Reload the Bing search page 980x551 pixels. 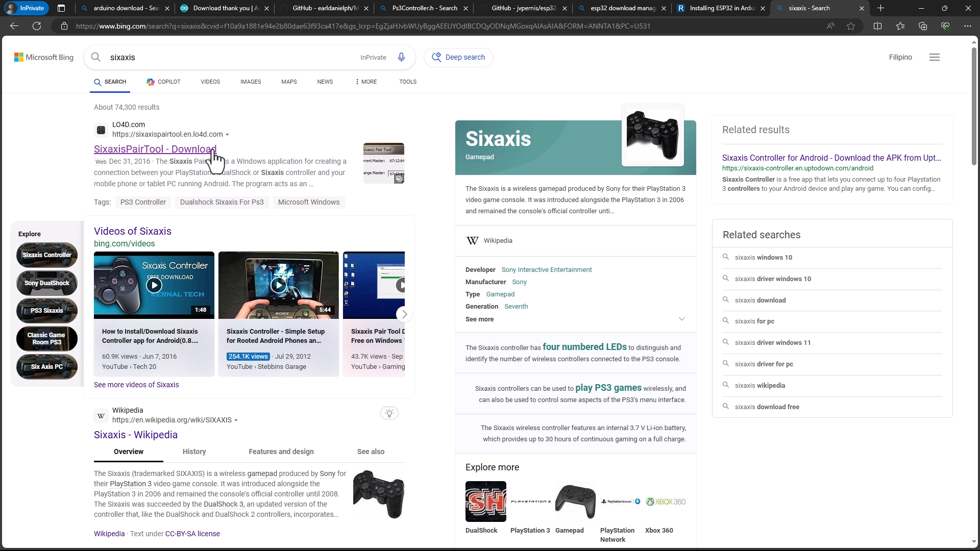click(37, 26)
